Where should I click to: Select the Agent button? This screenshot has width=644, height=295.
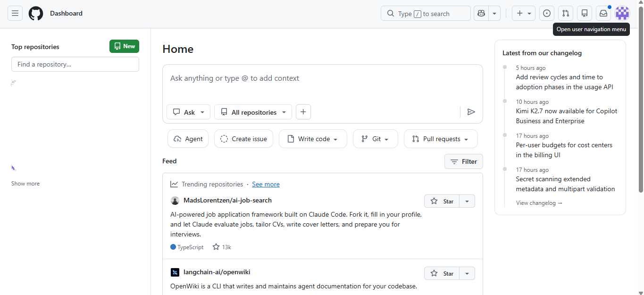[x=188, y=139]
